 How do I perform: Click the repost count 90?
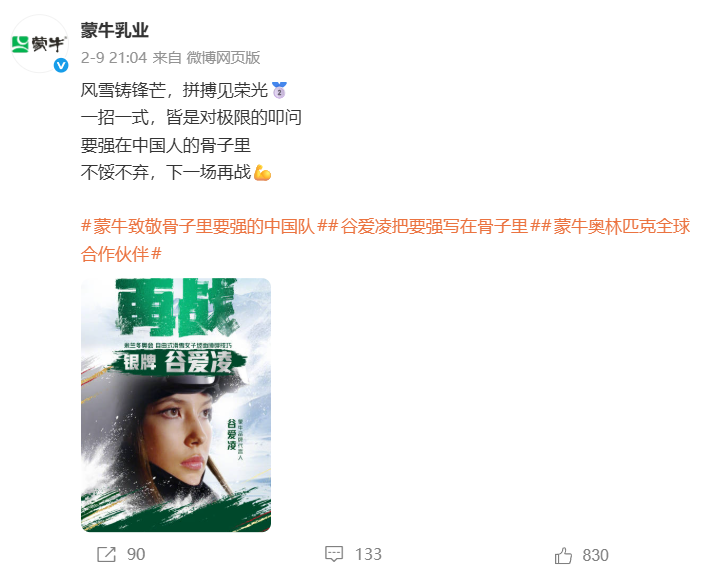pyautogui.click(x=136, y=554)
